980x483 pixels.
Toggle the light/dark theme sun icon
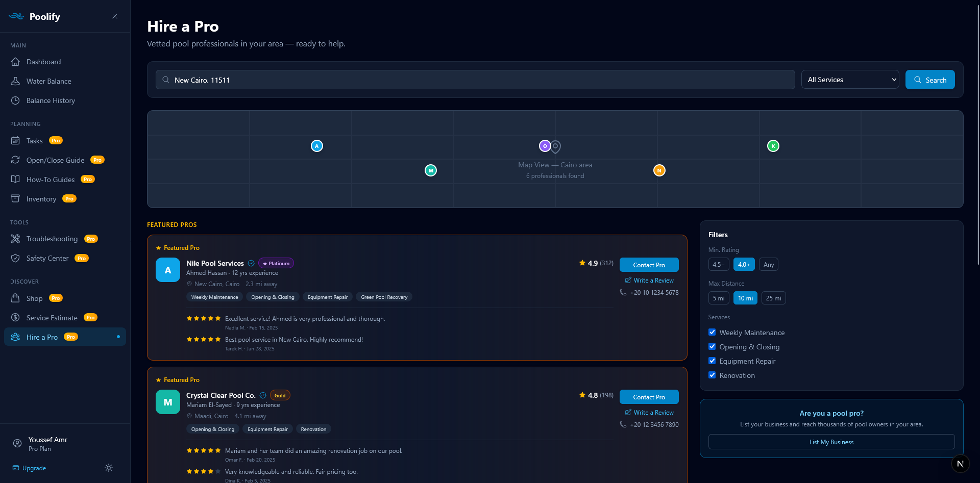pos(109,468)
